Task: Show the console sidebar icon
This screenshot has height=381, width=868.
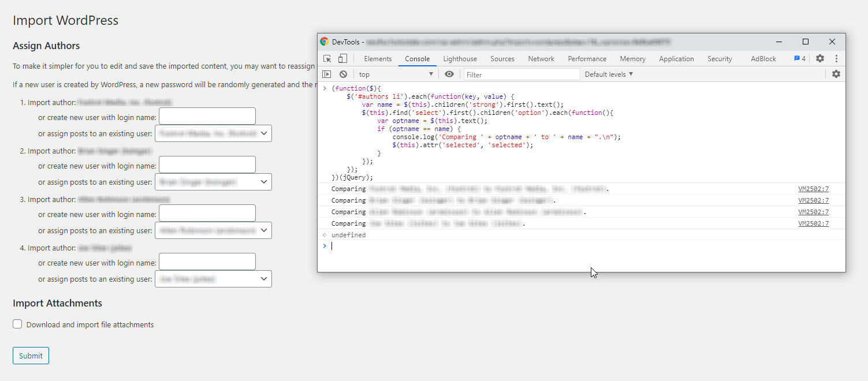Action: click(x=327, y=74)
